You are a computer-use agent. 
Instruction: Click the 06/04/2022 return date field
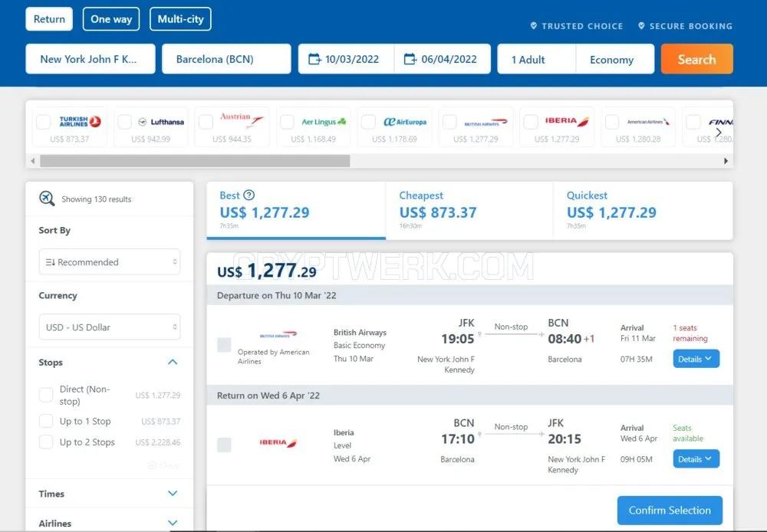pos(443,59)
